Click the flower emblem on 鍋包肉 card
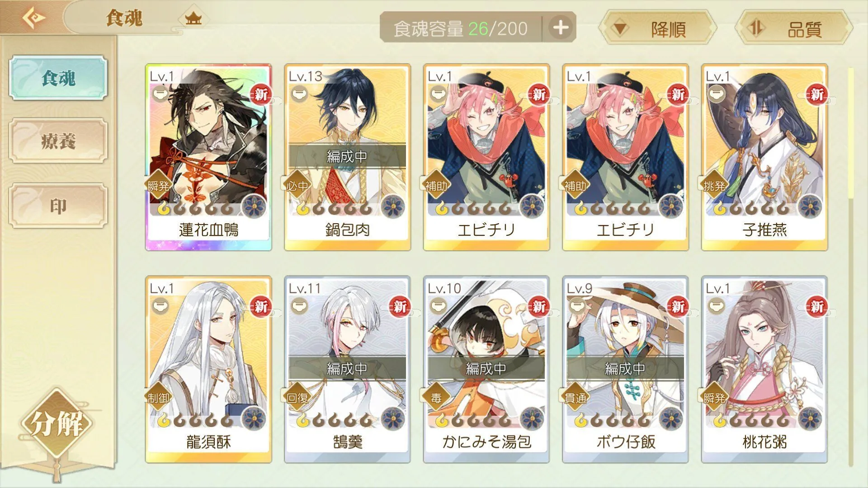 393,207
